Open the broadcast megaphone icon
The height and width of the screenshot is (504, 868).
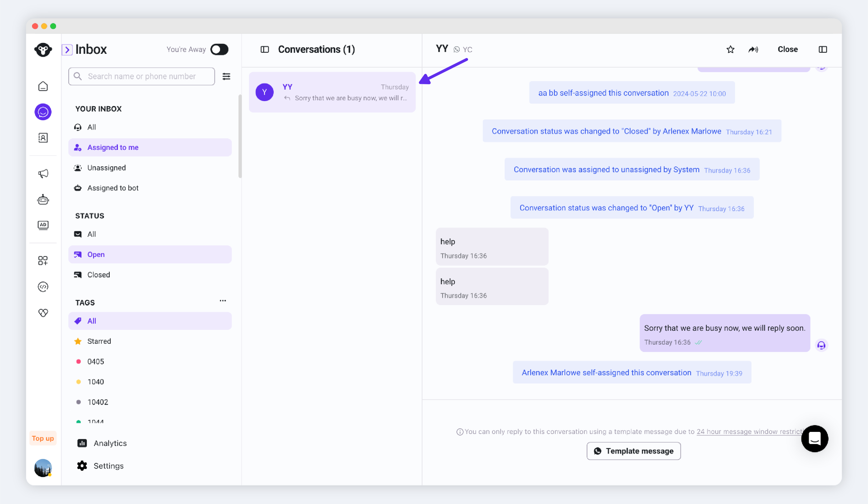[x=43, y=173]
